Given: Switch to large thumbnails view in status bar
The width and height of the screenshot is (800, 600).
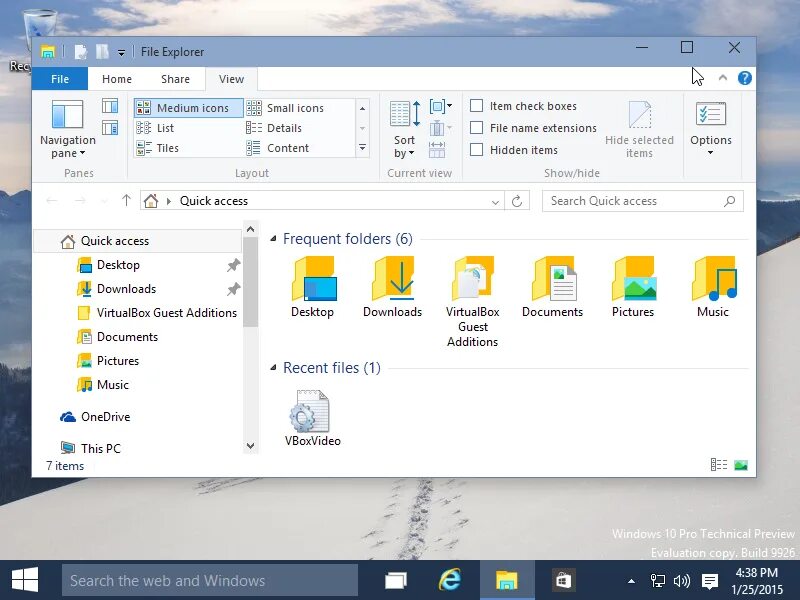Looking at the screenshot, I should (741, 465).
